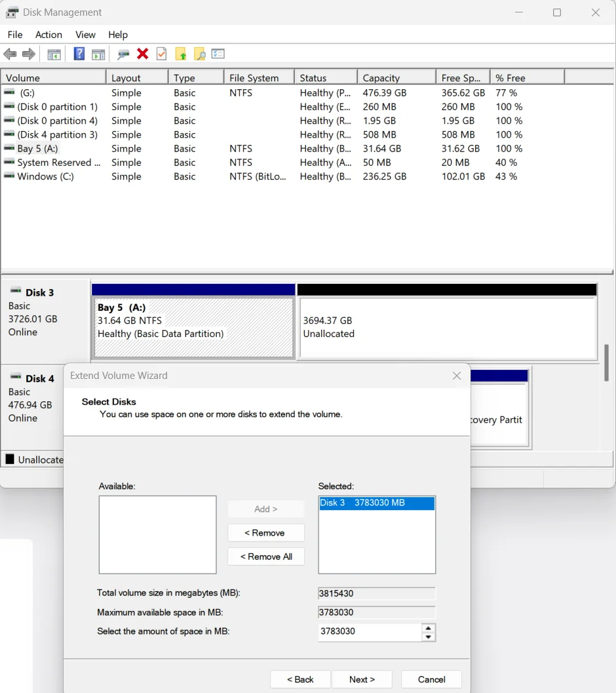Click the Next button in wizard

[x=362, y=679]
